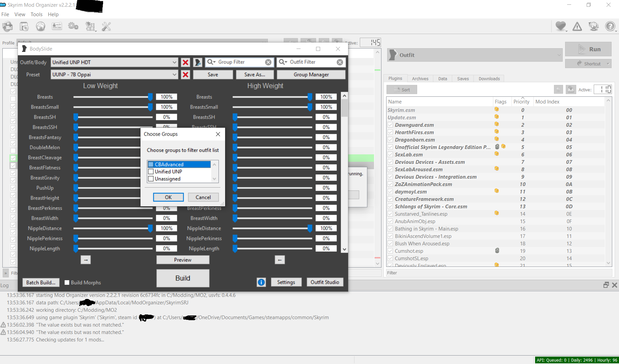Click the Change Game instance toolbar icon
Screen dimensions: 619x364
(7, 26)
